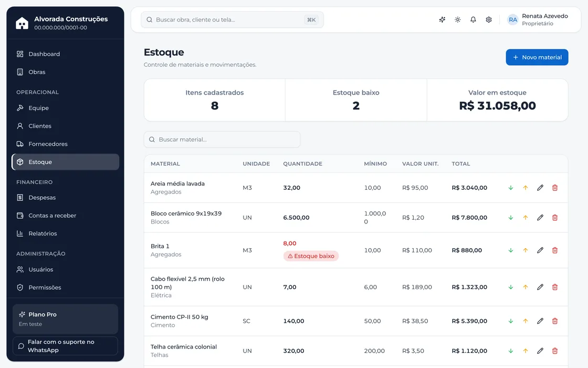Open the Renata Azevedo profile menu

(x=538, y=19)
